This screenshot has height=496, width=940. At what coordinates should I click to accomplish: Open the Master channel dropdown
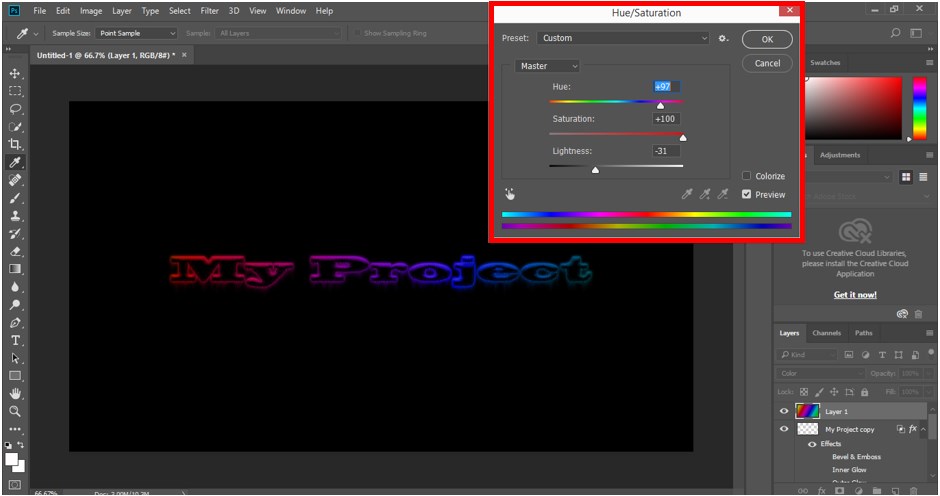547,66
